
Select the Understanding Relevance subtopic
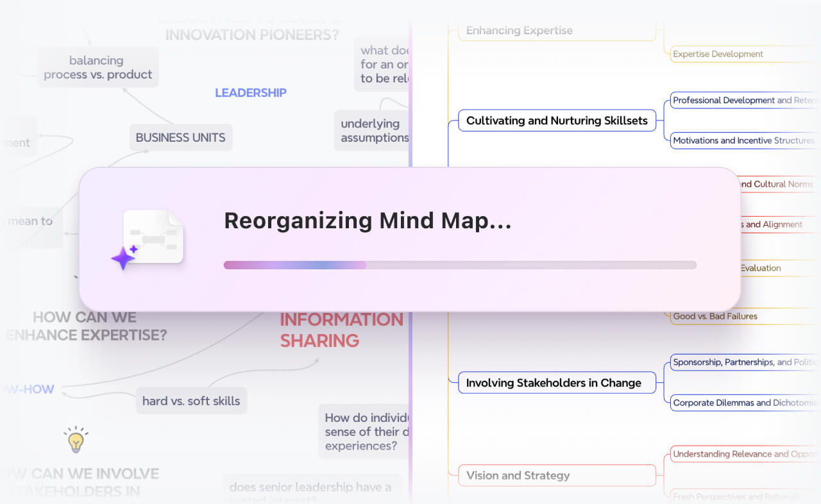point(744,454)
